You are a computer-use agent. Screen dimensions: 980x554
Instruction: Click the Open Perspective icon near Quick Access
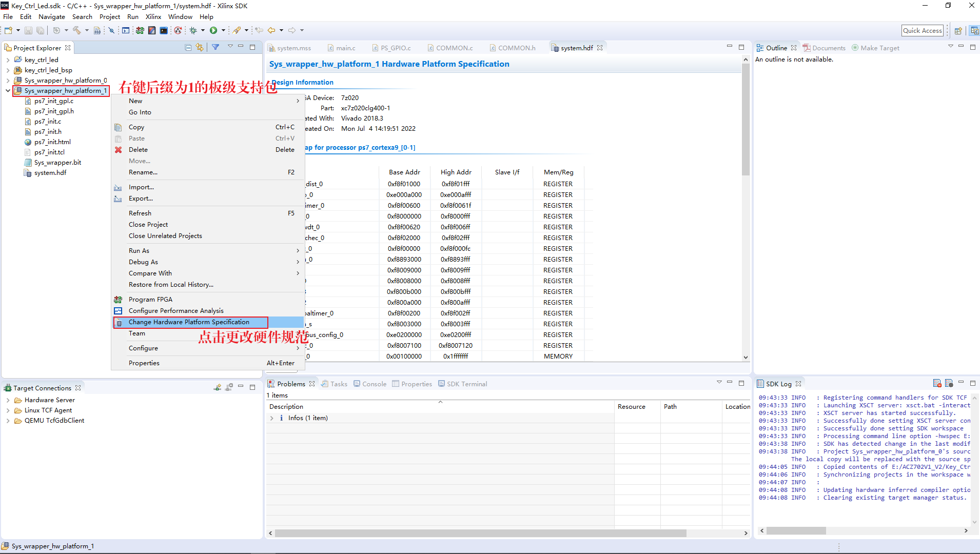[958, 31]
